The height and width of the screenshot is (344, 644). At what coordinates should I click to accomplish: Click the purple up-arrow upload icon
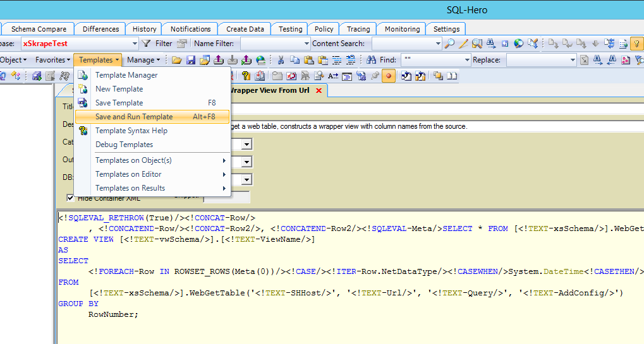219,60
